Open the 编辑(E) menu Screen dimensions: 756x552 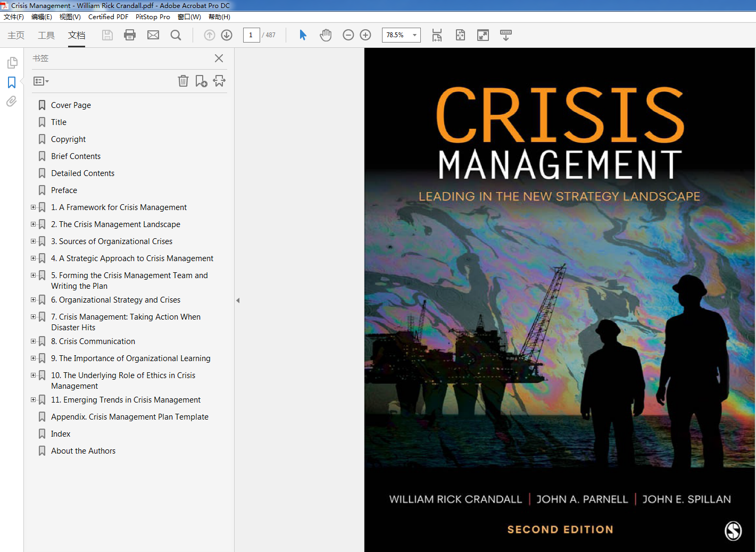point(41,17)
